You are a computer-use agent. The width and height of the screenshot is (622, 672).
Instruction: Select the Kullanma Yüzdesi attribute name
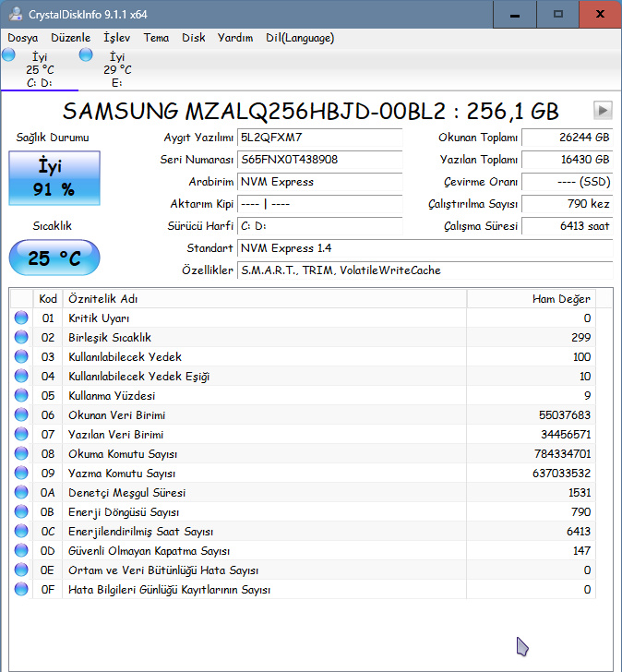(x=112, y=396)
